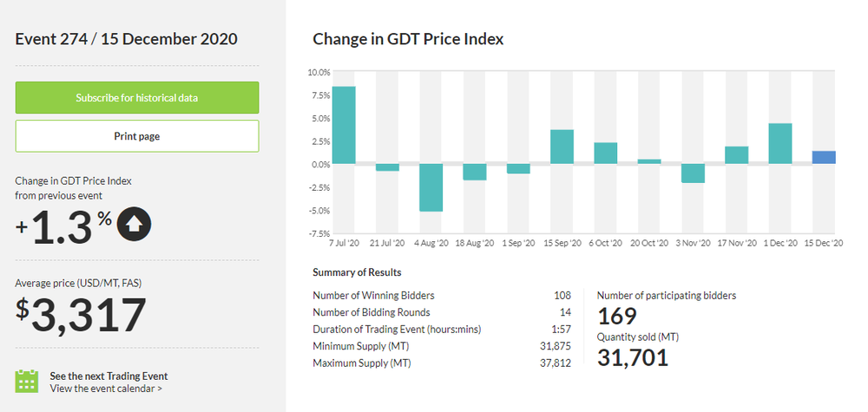Select the blue 15 Dec '20 bar
This screenshot has width=868, height=412.
coord(824,157)
